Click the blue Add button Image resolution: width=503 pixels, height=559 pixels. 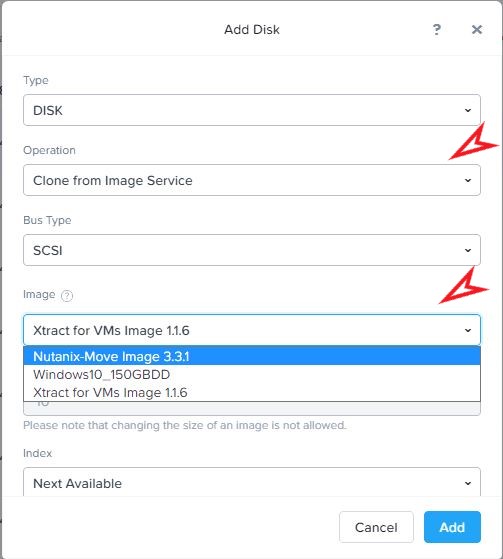tap(452, 527)
